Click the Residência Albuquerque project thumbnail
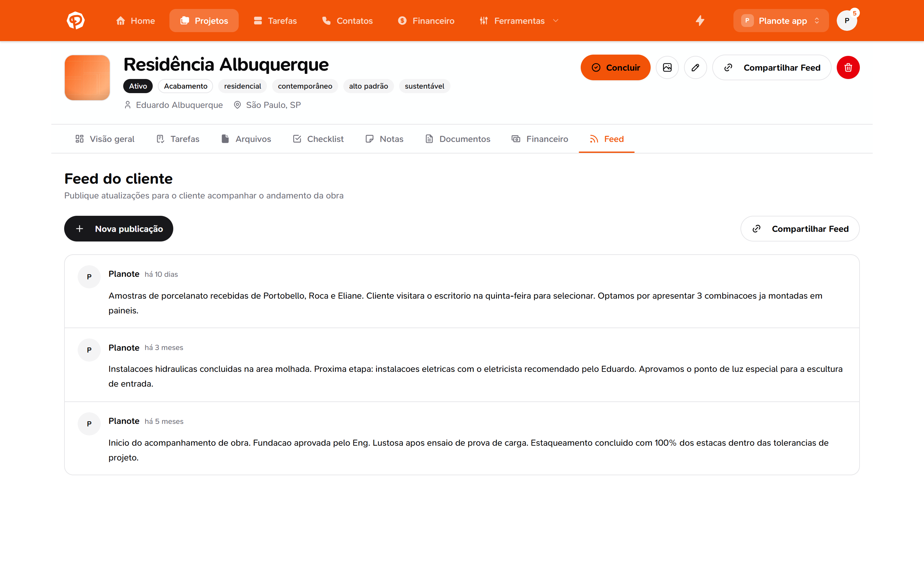 tap(88, 78)
